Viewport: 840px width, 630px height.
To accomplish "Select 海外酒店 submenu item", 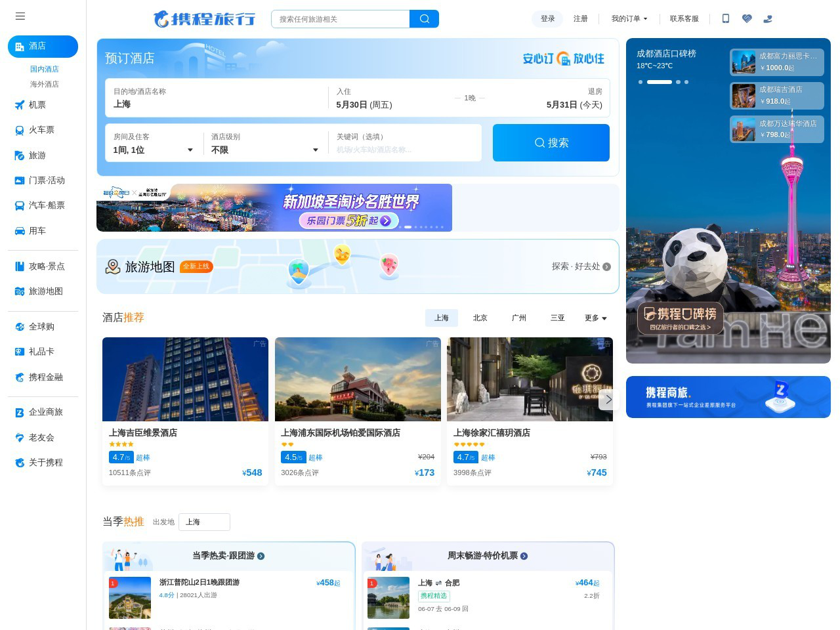I will point(44,84).
